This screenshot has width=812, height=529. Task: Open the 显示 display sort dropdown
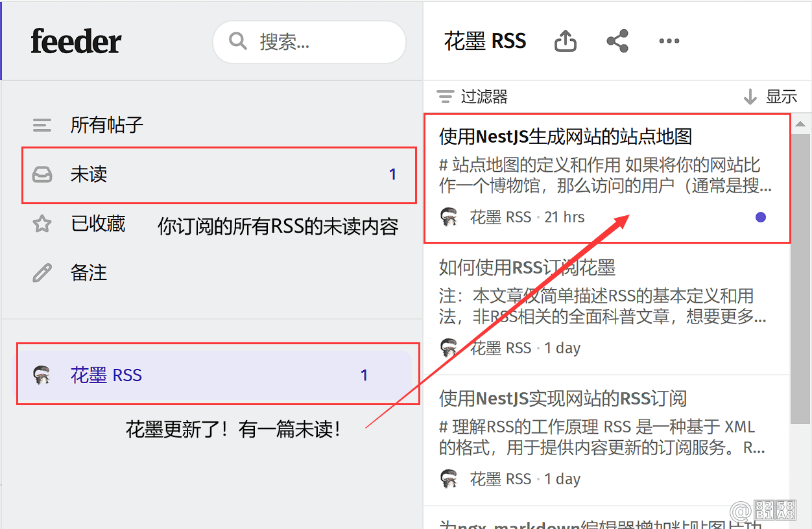[x=770, y=97]
